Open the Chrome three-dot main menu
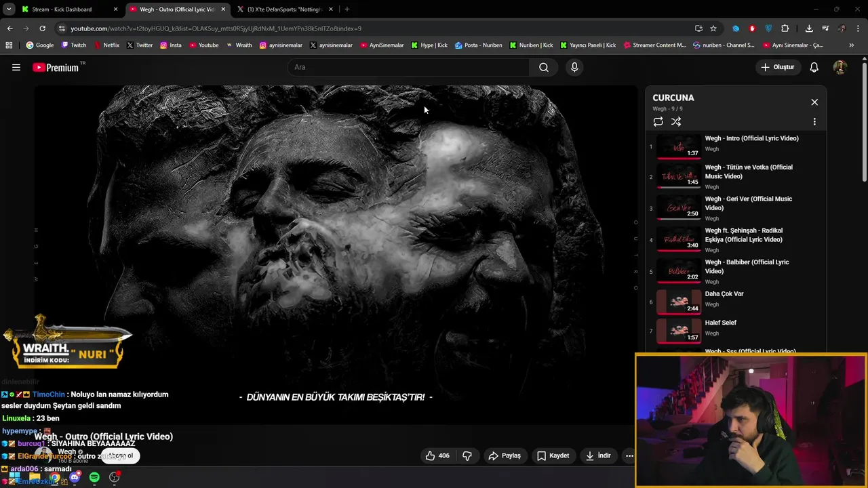The width and height of the screenshot is (868, 488). pos(859,28)
